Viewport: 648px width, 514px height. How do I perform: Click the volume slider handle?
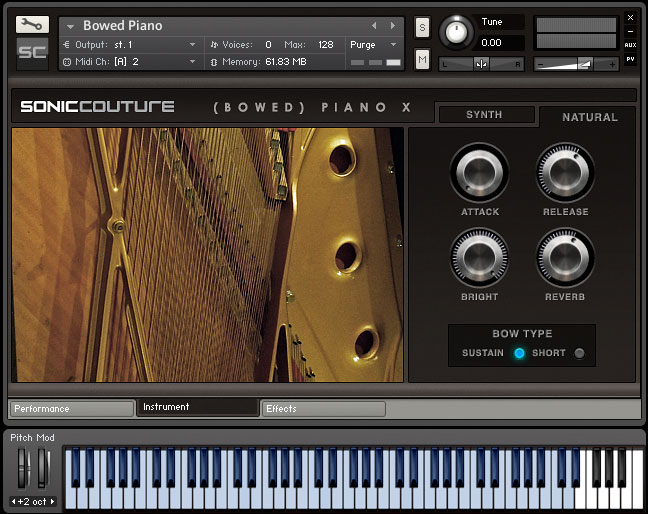584,64
